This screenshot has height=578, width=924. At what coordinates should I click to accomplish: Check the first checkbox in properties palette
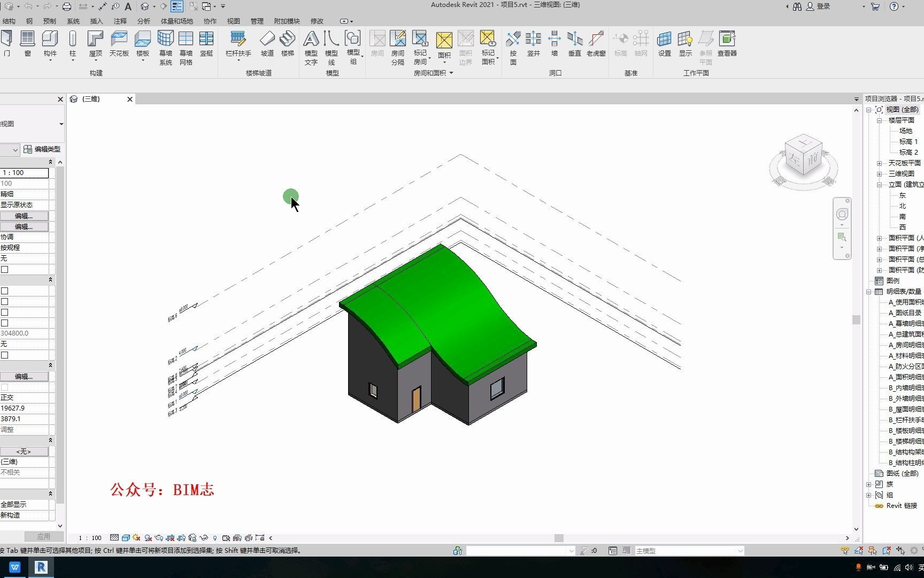point(4,269)
